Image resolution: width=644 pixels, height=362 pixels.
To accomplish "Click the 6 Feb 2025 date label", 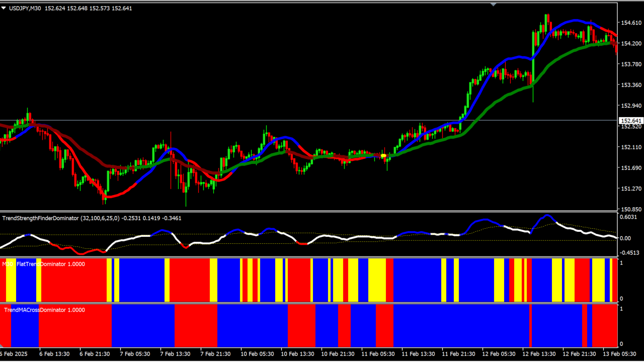I will (14, 354).
